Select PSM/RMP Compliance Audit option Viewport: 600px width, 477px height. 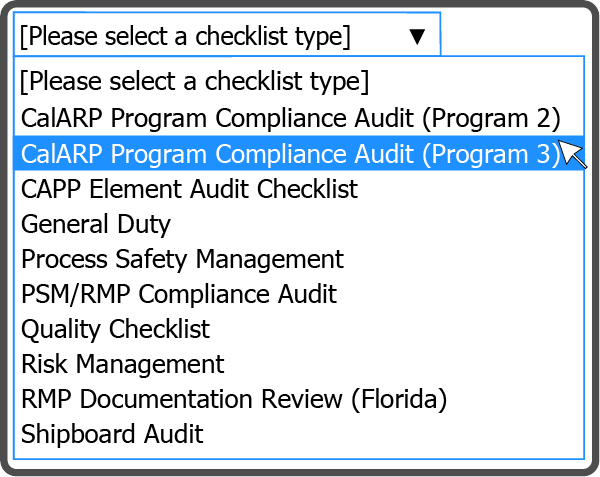click(179, 294)
